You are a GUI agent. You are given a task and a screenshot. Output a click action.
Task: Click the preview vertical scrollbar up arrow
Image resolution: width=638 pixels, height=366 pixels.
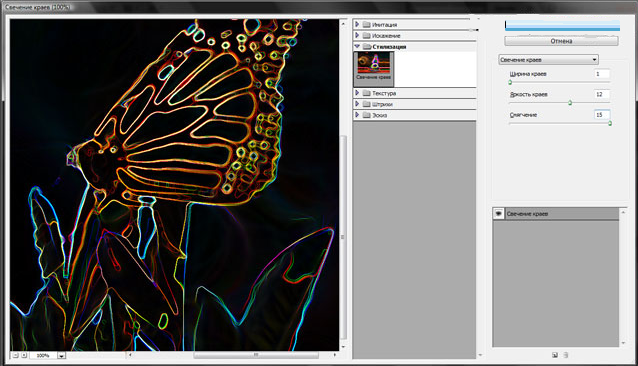343,23
